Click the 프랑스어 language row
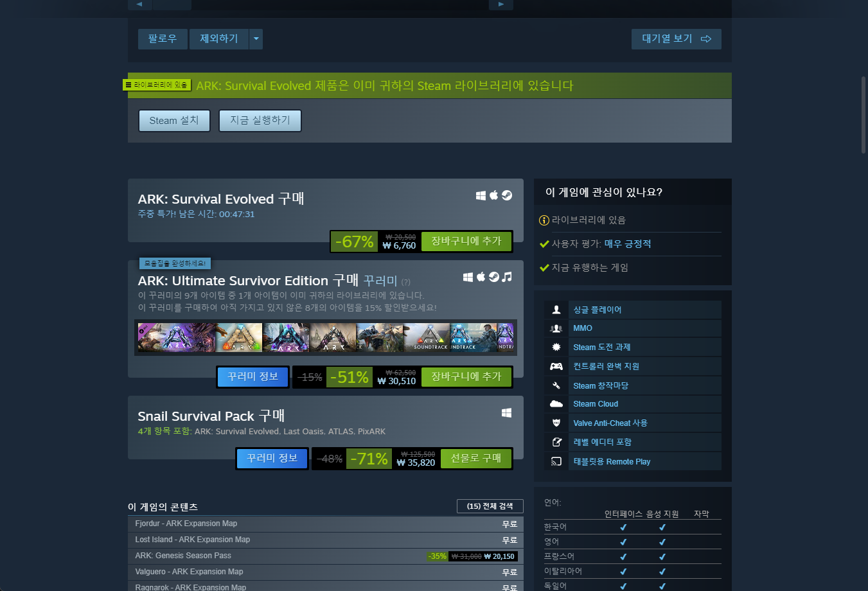868x591 pixels. (633, 557)
